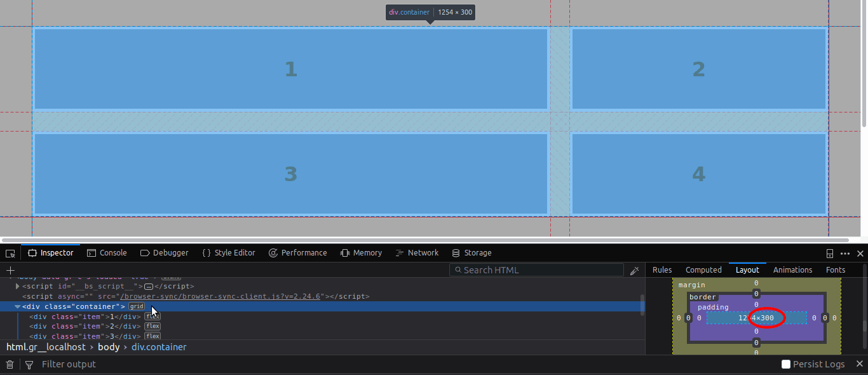Click the page horizontal scrollbar
Screen dimensions: 868x375
(426, 240)
